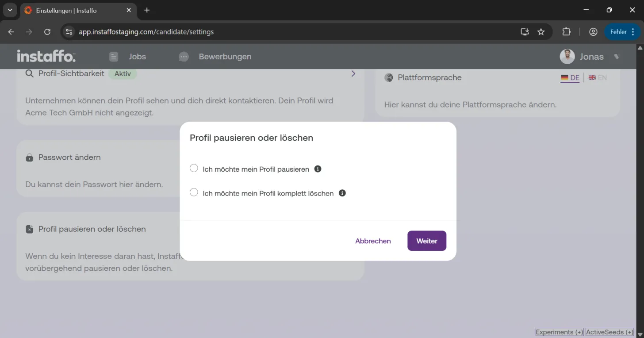This screenshot has width=644, height=338.
Task: Open the Jobs navigation tab
Action: coord(127,57)
